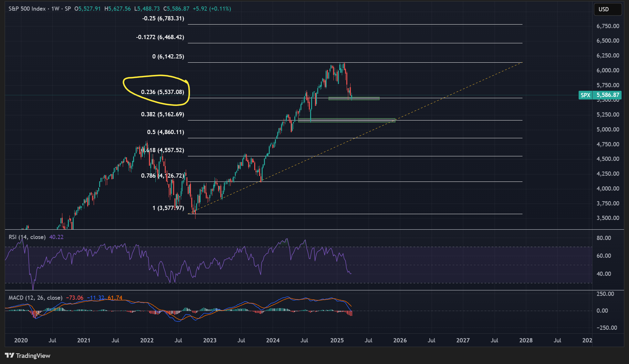This screenshot has height=364, width=629.
Task: Click the 2024 label on the time axis
Action: click(273, 340)
